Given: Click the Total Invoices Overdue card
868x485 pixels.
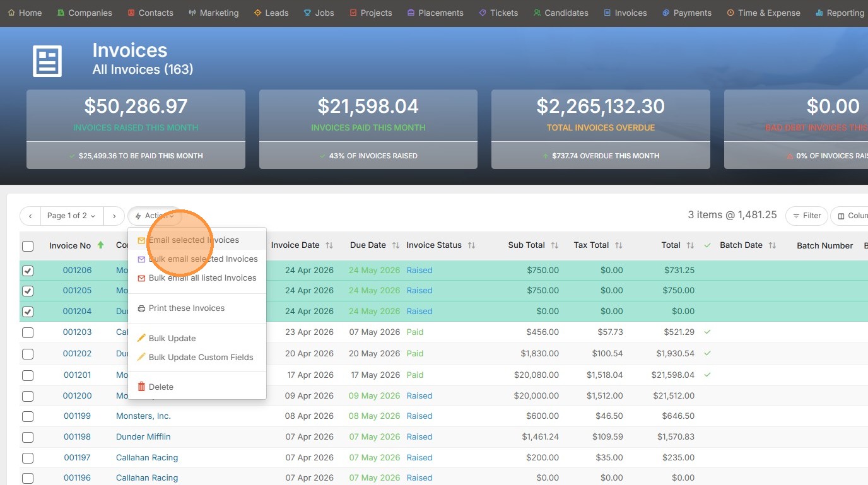Looking at the screenshot, I should click(601, 129).
